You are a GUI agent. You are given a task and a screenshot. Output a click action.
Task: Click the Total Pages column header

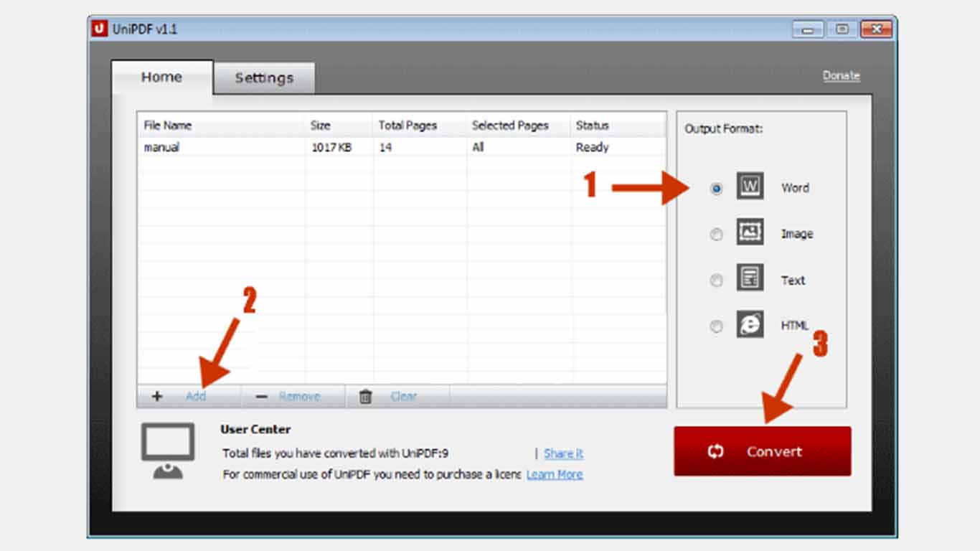point(420,125)
